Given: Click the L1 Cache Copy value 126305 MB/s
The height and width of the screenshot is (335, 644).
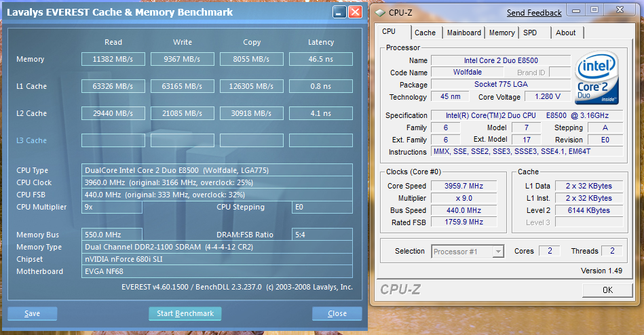Looking at the screenshot, I should (251, 86).
